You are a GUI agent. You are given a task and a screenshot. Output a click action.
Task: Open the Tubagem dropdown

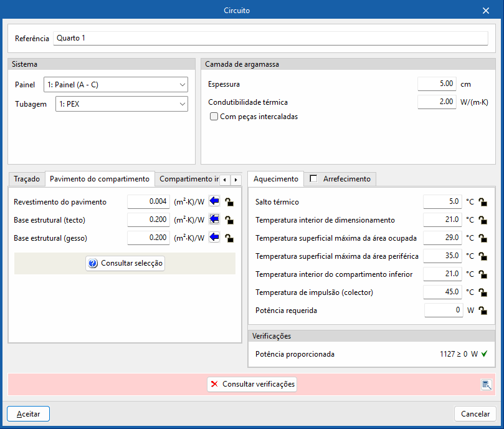[121, 104]
